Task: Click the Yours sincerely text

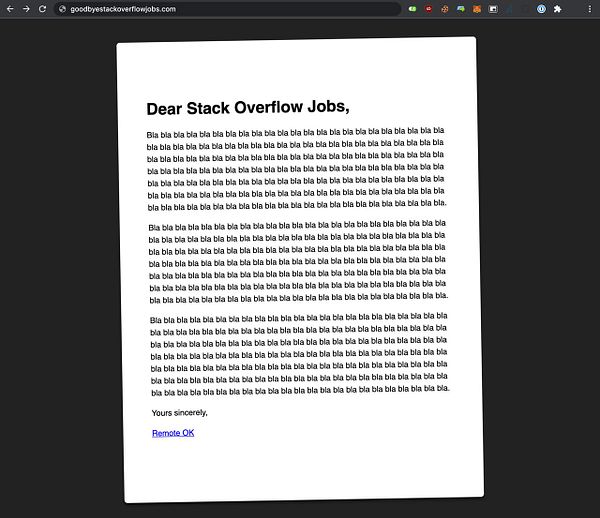Action: coord(179,413)
